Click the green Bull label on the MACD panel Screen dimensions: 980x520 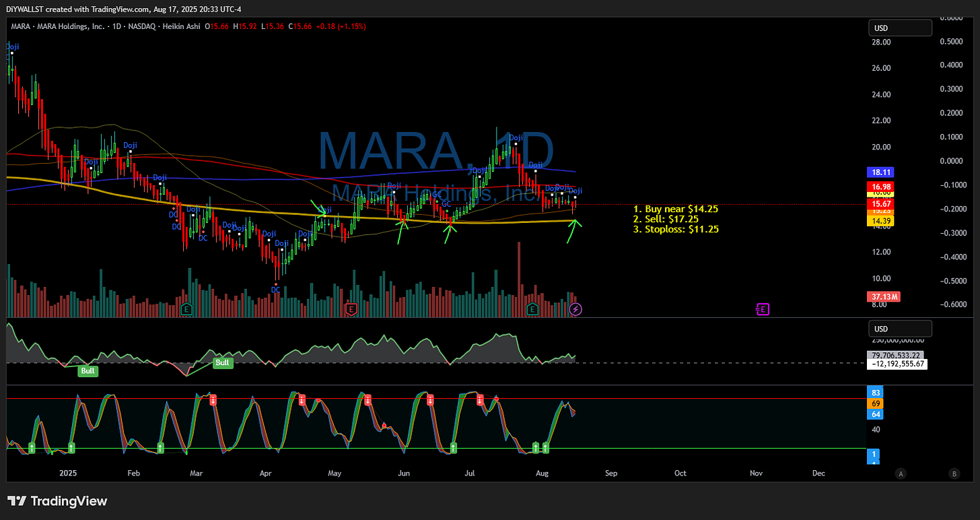(87, 370)
